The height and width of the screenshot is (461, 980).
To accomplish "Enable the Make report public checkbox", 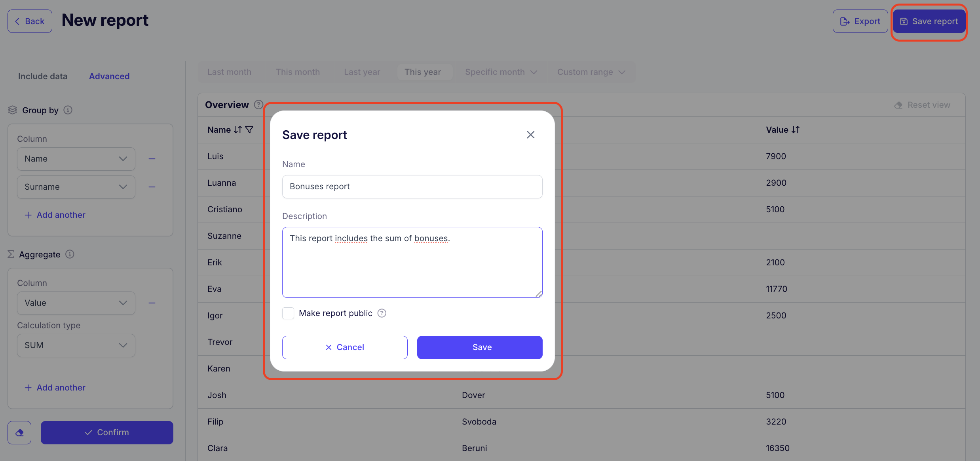I will pos(288,313).
